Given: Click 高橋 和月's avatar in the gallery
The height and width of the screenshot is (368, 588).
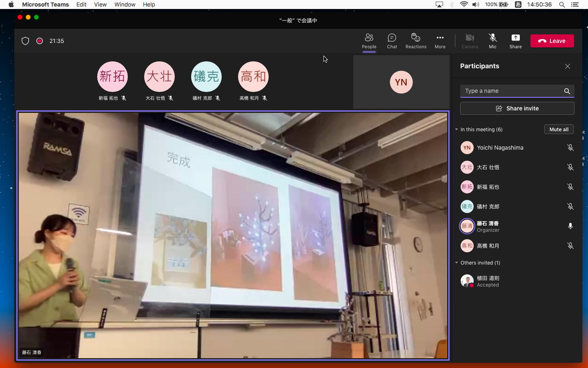Looking at the screenshot, I should [253, 76].
